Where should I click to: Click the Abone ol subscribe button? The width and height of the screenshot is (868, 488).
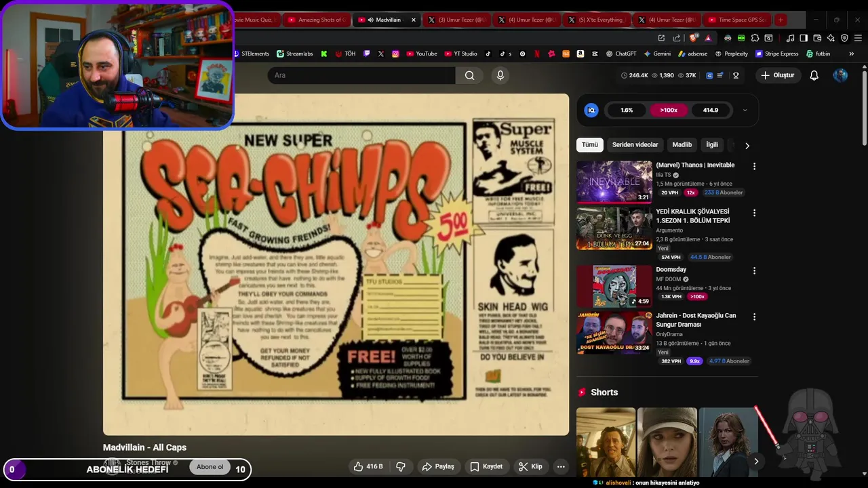point(210,467)
